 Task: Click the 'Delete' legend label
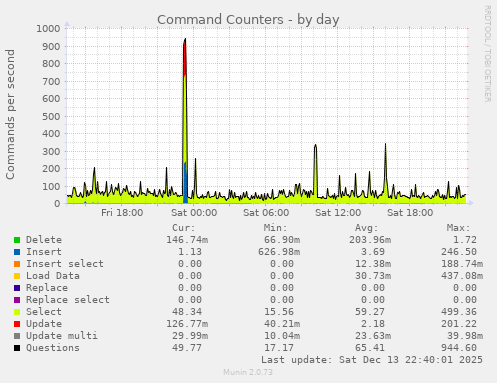click(x=44, y=240)
